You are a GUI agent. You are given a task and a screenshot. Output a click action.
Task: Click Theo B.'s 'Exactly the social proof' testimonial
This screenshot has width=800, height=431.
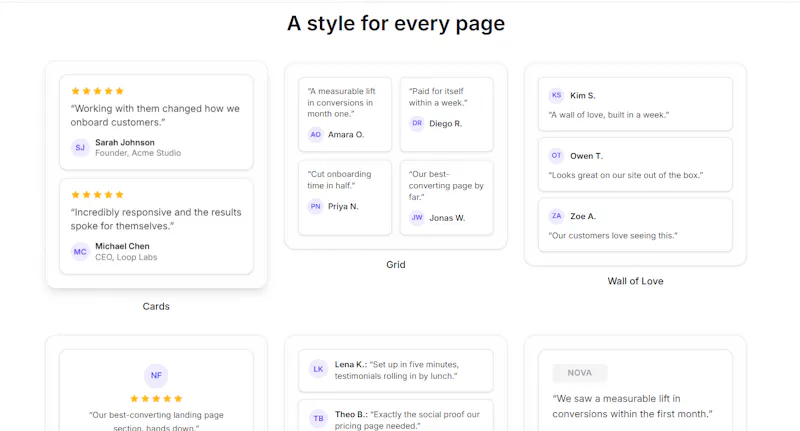point(407,420)
